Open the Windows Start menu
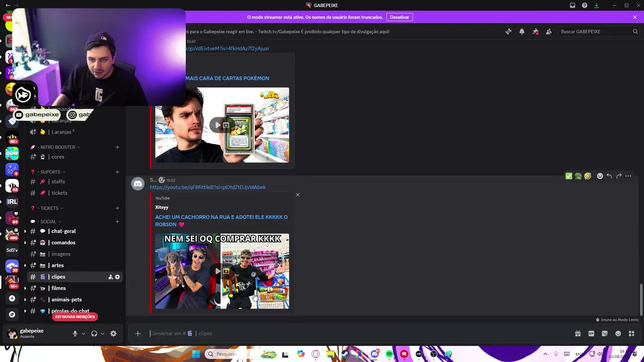This screenshot has width=644, height=362. tap(196, 354)
